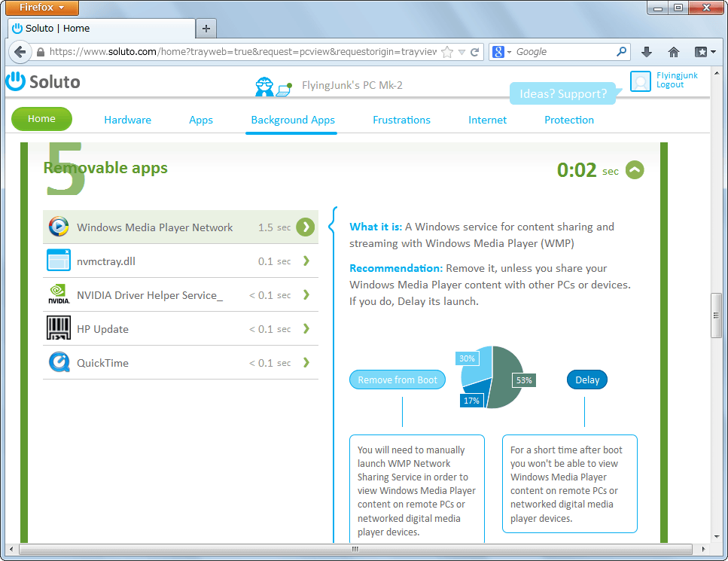Expand the NVIDIA Driver Helper Service chevron
728x561 pixels.
point(306,295)
